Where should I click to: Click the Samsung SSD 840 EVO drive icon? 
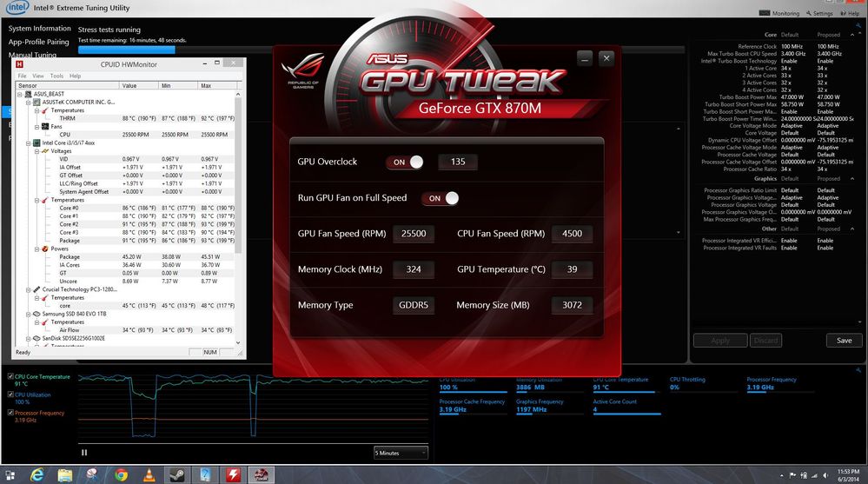[37, 314]
